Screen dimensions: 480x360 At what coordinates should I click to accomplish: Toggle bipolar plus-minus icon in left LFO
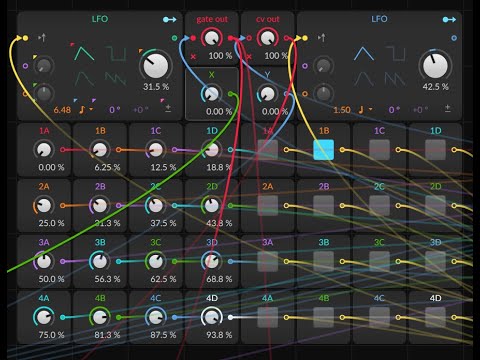tap(168, 108)
